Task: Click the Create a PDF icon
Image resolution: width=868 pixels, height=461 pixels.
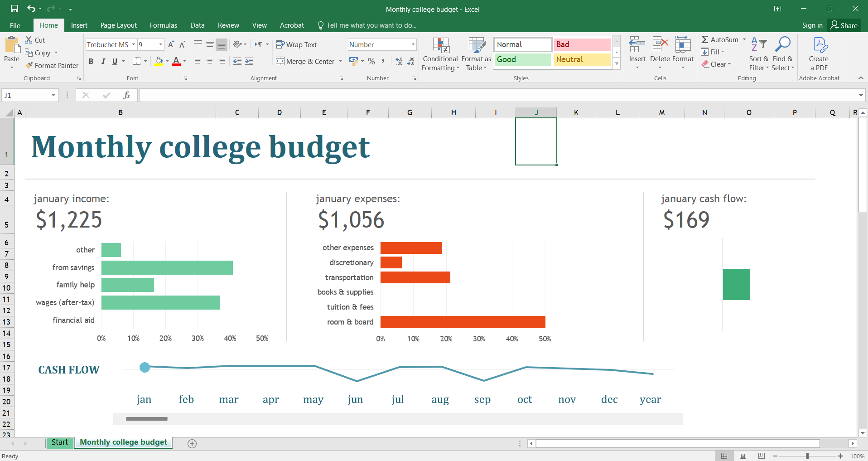Action: (819, 46)
